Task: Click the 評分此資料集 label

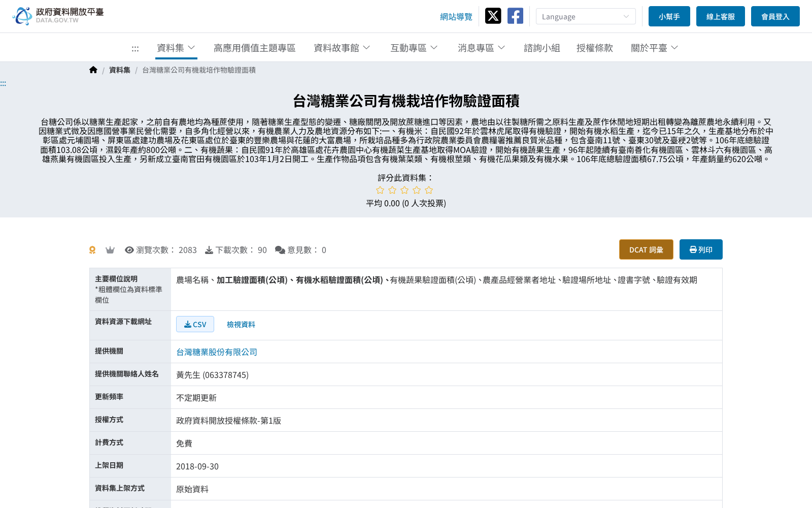Action: coord(406,178)
